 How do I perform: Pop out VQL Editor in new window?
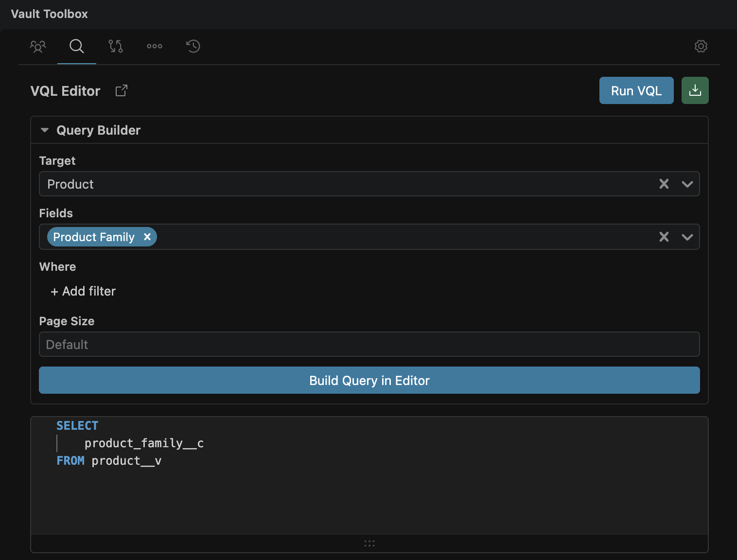(122, 91)
